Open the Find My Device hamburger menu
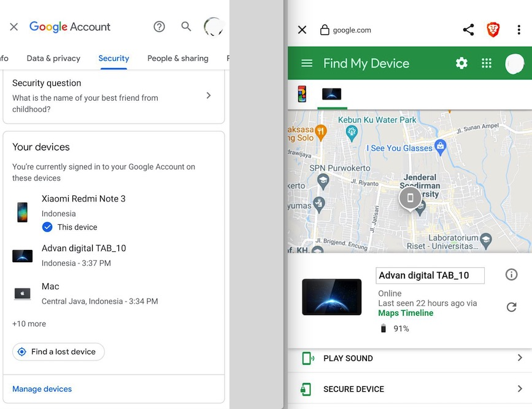 point(307,63)
